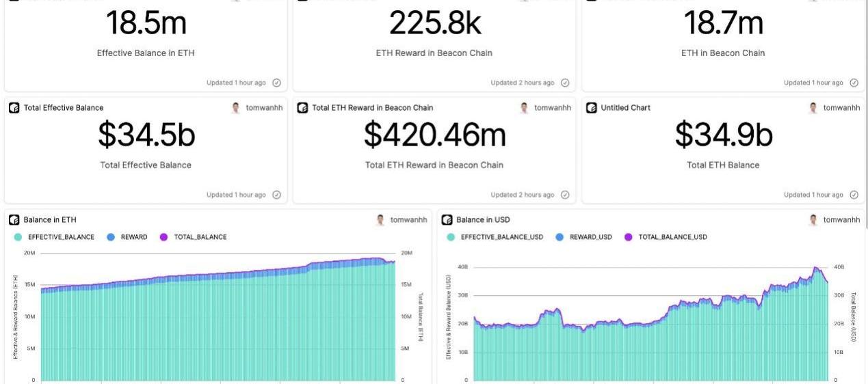Open the Untitled Chart title link
868x384 pixels.
[625, 108]
